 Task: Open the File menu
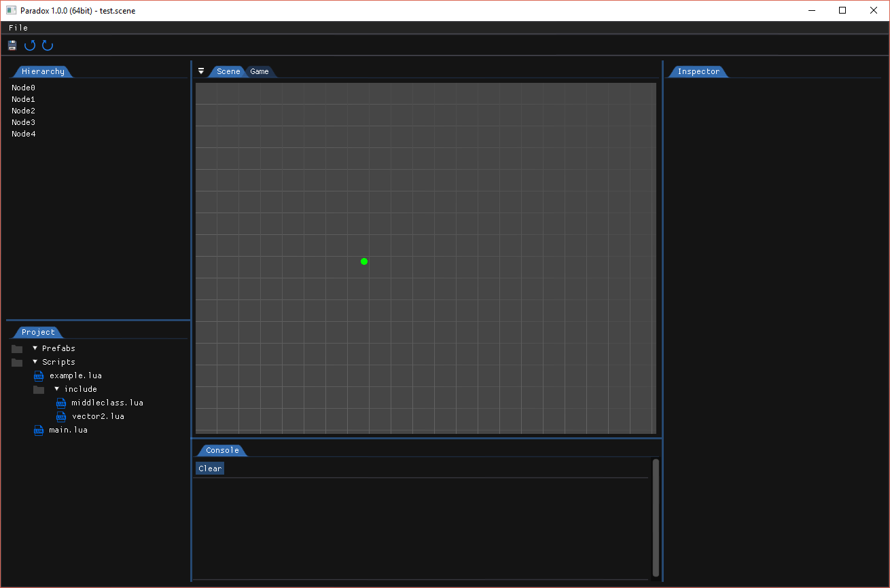[18, 28]
